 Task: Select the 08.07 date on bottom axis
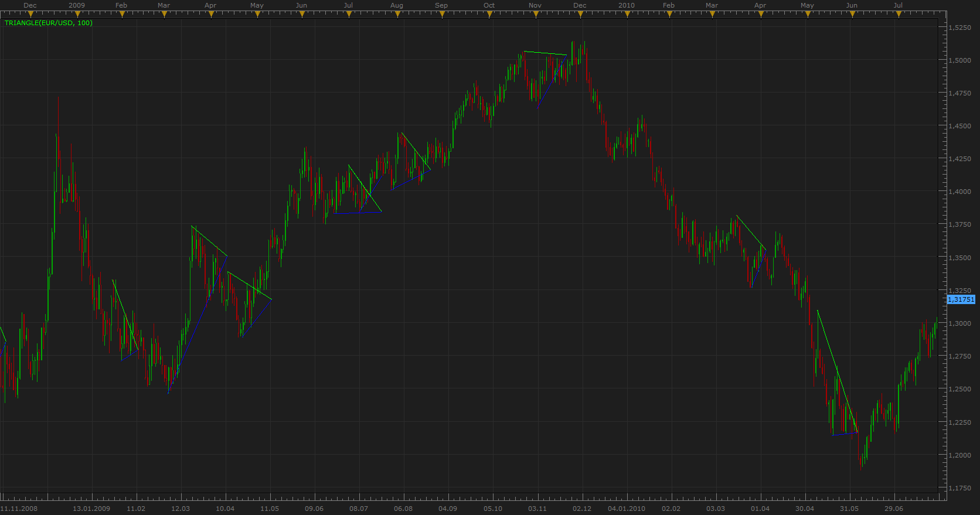click(359, 509)
